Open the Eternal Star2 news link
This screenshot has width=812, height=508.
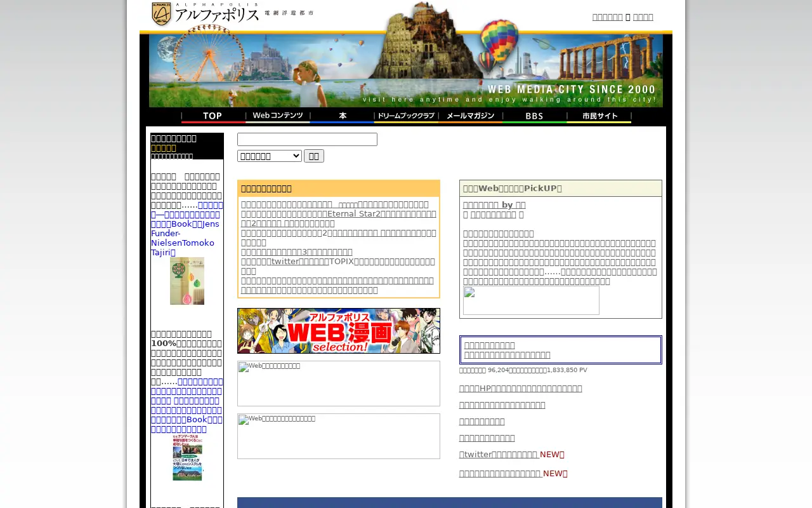(339, 218)
